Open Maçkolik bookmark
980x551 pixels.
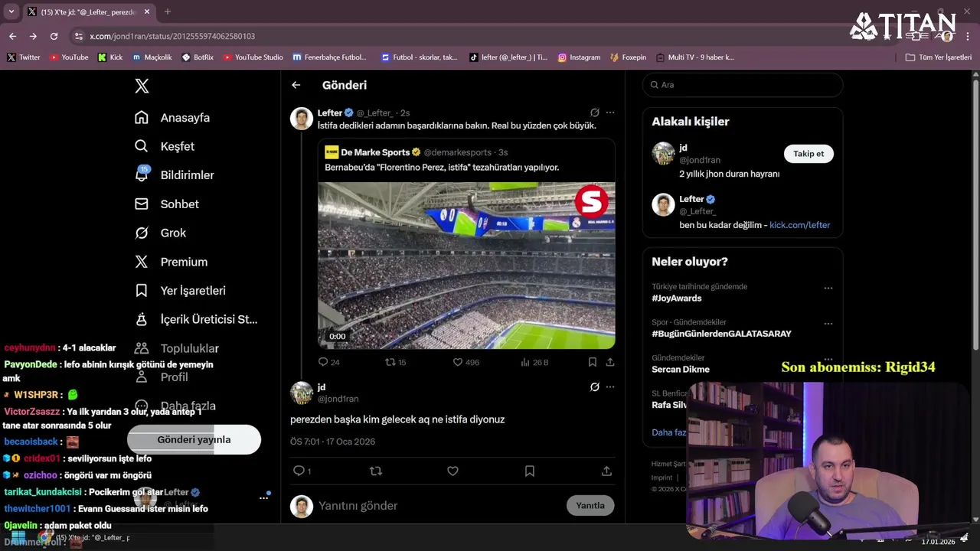[x=152, y=57]
